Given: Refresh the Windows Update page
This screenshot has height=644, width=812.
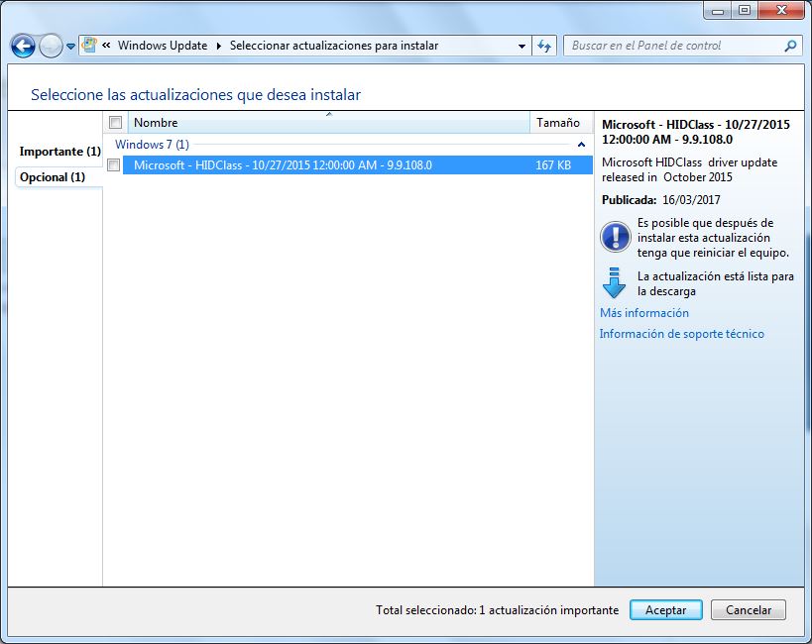Looking at the screenshot, I should 544,46.
